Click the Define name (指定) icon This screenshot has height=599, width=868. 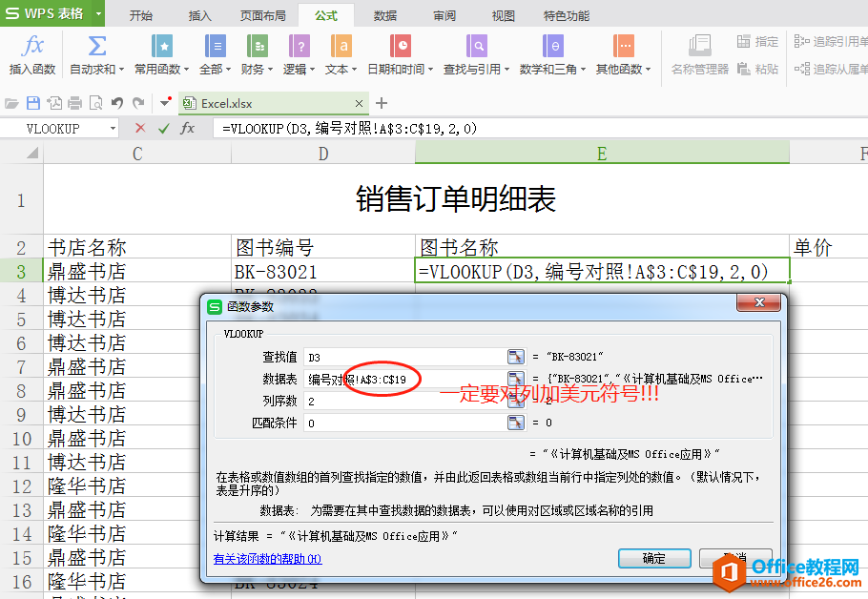pos(743,42)
